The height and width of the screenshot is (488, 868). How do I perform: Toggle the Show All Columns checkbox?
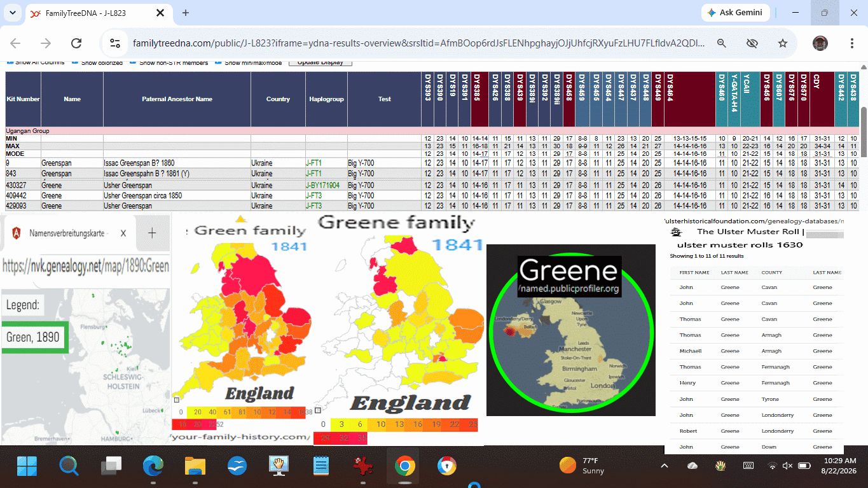click(x=9, y=62)
